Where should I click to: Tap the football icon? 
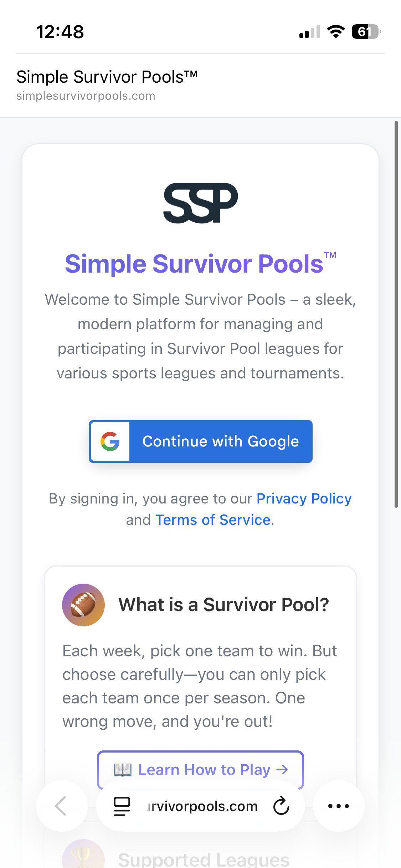(x=83, y=605)
